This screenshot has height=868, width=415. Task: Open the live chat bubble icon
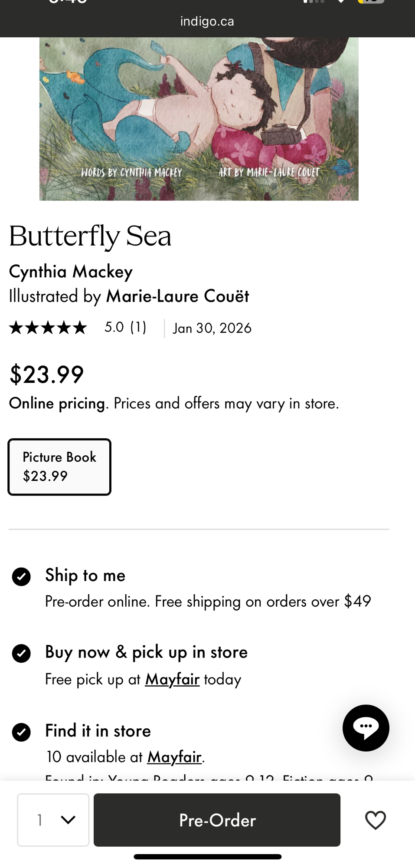click(366, 728)
